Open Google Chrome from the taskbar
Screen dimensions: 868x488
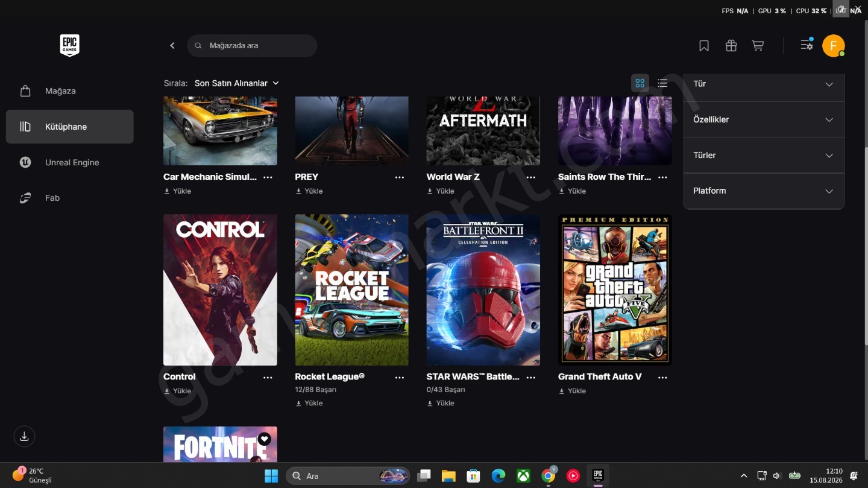[548, 476]
